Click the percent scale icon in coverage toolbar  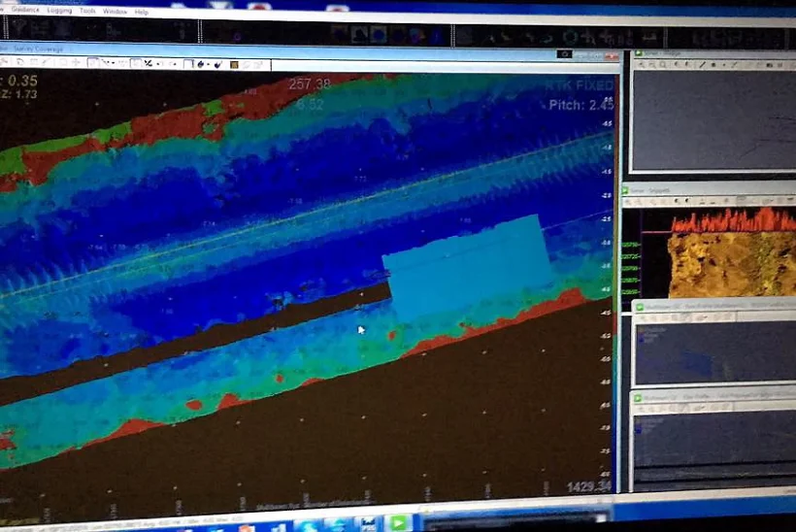pyautogui.click(x=149, y=63)
